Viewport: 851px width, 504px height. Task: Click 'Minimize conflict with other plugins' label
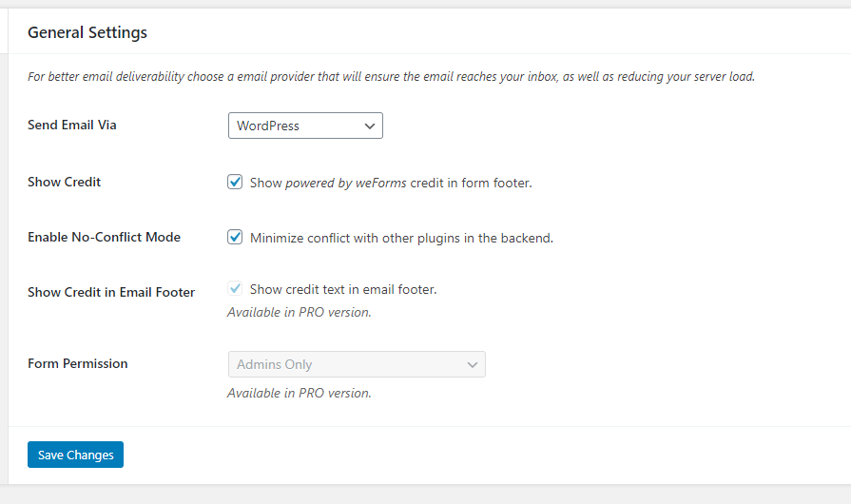[401, 238]
